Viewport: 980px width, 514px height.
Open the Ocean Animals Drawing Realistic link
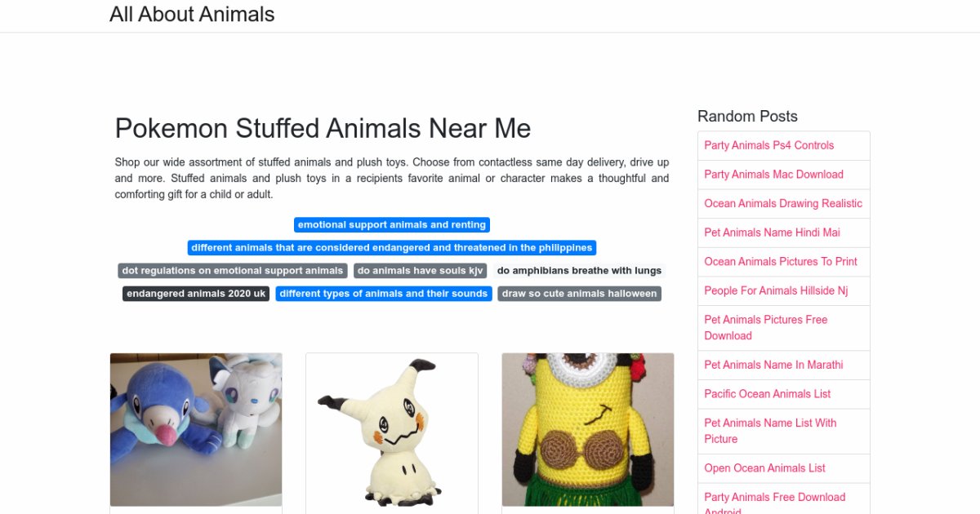tap(783, 204)
